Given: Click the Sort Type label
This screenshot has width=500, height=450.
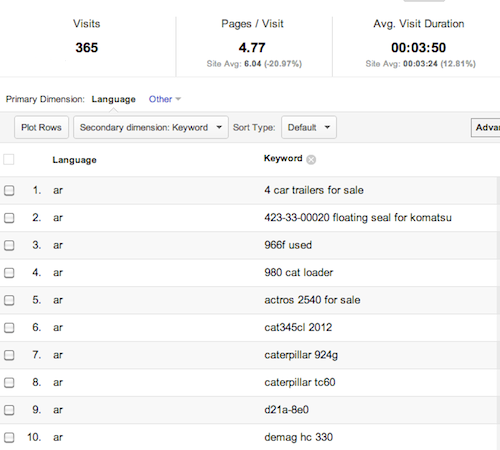Looking at the screenshot, I should pos(254,127).
